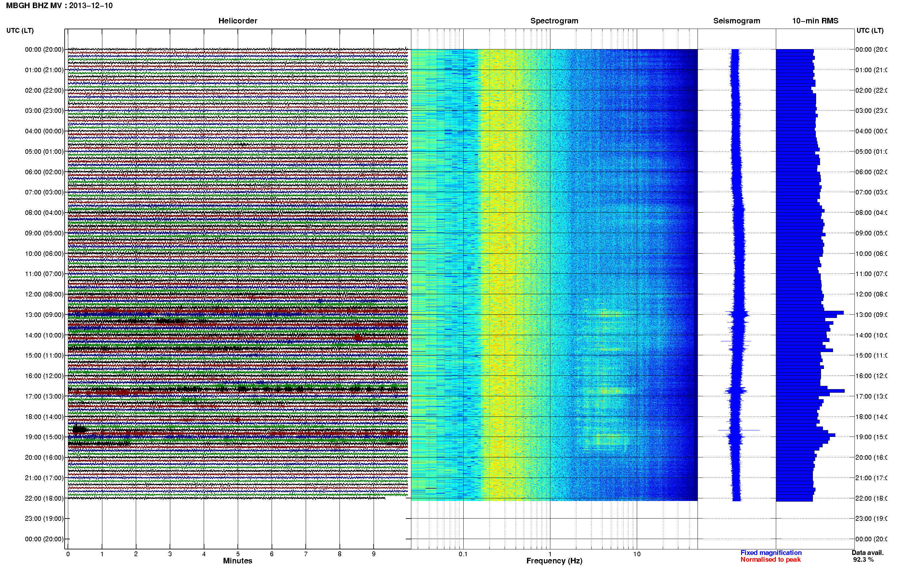Click the left time label '22:00 (18:00)'
The image size is (924, 578).
coord(44,498)
